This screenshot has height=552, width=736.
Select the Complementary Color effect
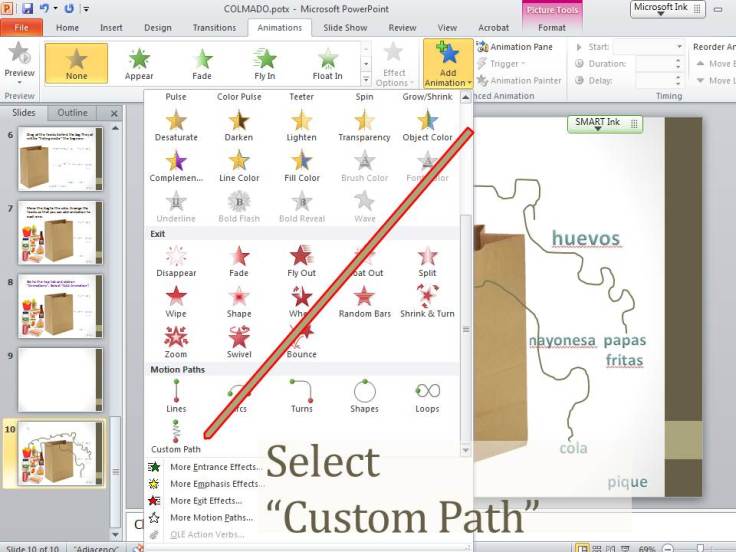pos(176,166)
